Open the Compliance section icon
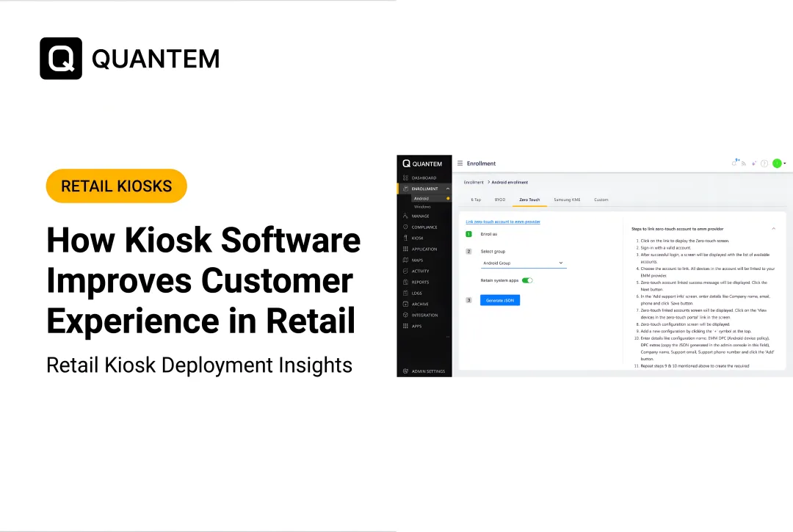The image size is (793, 532). (x=405, y=227)
